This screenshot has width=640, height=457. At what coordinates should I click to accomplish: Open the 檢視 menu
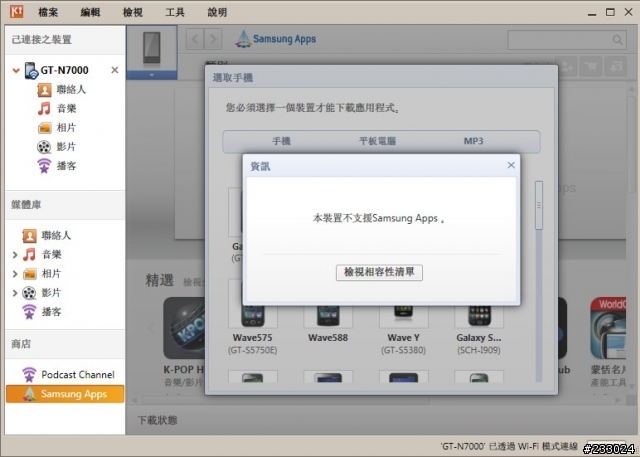click(133, 12)
